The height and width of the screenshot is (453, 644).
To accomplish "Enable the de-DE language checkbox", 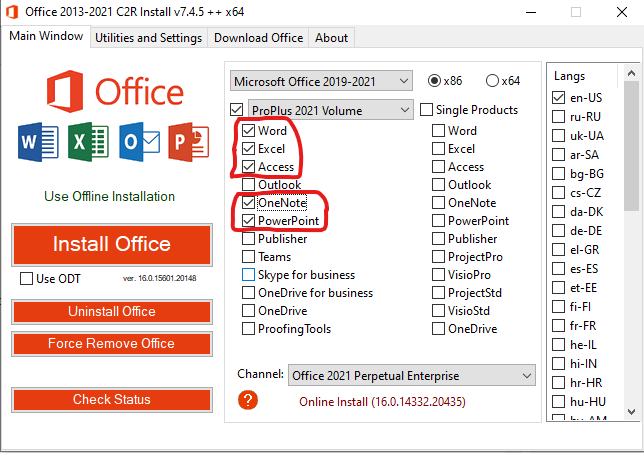I will coord(559,231).
